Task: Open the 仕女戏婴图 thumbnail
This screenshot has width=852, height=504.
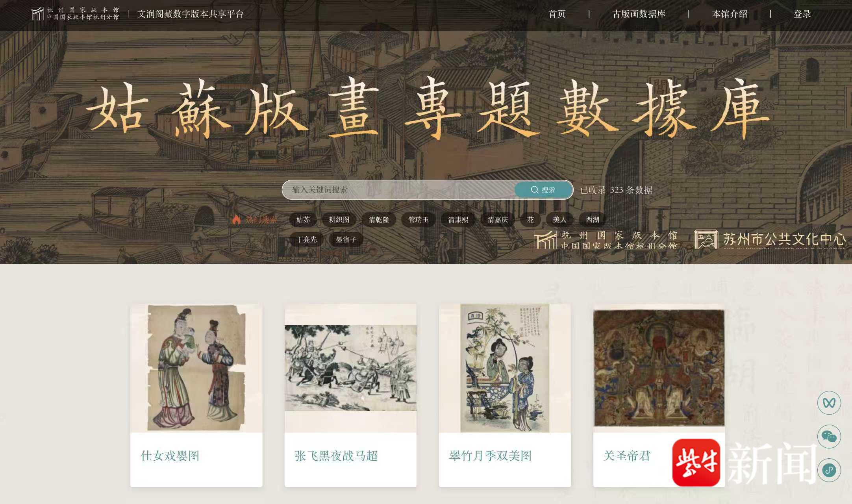Action: pyautogui.click(x=196, y=368)
